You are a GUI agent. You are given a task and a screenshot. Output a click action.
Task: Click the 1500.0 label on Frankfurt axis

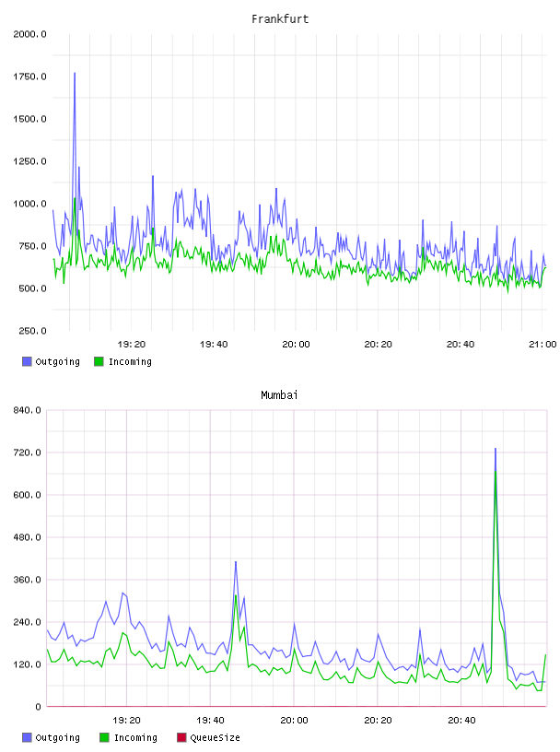29,119
